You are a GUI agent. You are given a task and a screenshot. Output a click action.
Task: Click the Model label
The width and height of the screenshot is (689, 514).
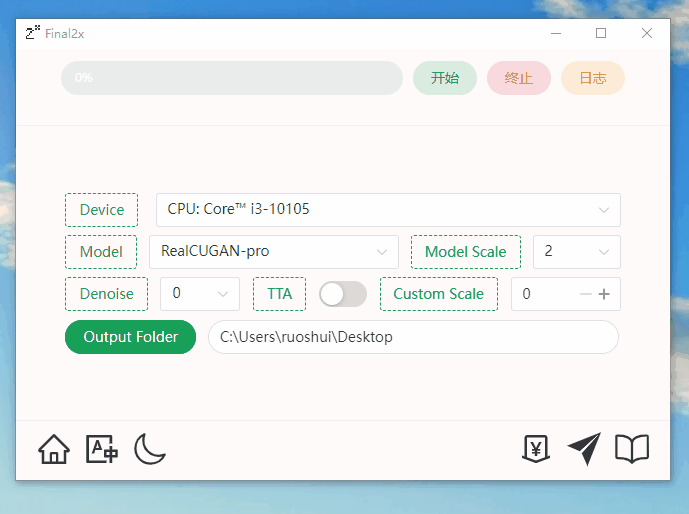(x=101, y=252)
